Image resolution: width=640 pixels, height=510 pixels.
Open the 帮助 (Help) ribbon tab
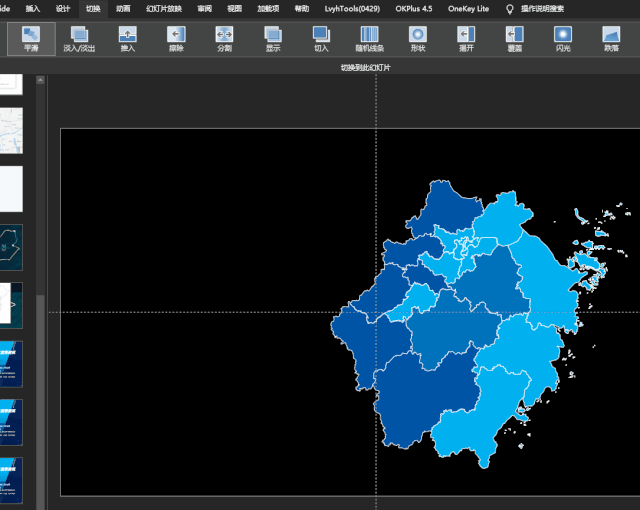(x=302, y=9)
